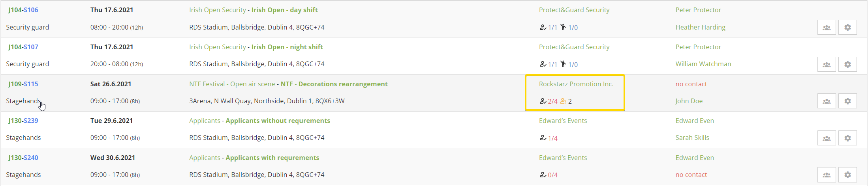Click Rockstarz Promotion Inc. client link
Viewport: 868px width, 186px height.
576,84
